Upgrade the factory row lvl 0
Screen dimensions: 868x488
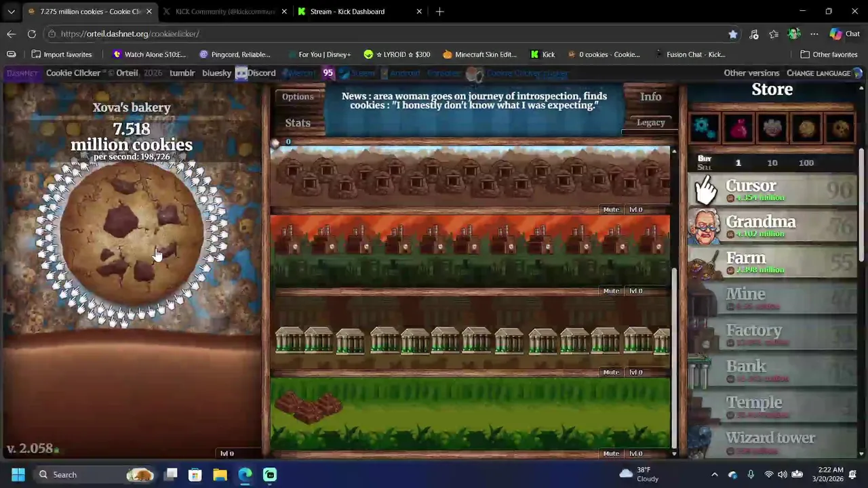pos(635,291)
